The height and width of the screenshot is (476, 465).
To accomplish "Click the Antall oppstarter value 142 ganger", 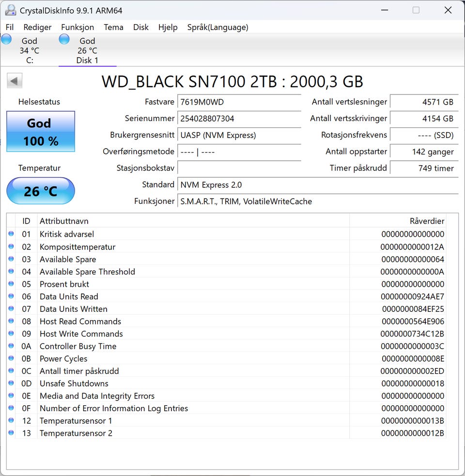I will [424, 152].
